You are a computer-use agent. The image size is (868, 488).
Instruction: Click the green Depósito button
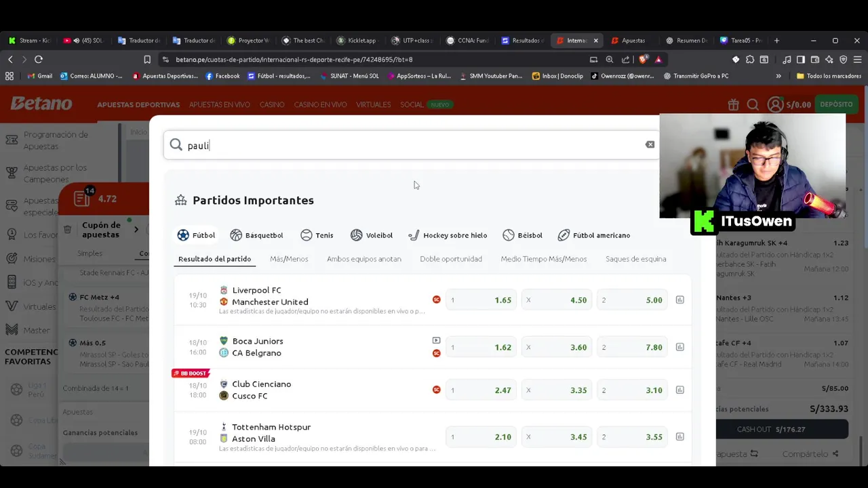tap(836, 104)
